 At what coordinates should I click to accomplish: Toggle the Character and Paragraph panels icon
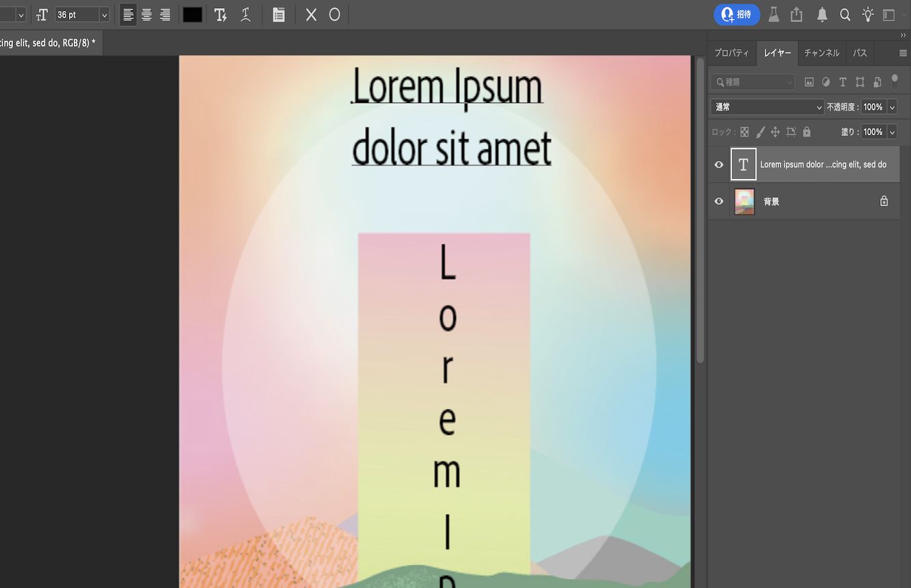point(279,14)
